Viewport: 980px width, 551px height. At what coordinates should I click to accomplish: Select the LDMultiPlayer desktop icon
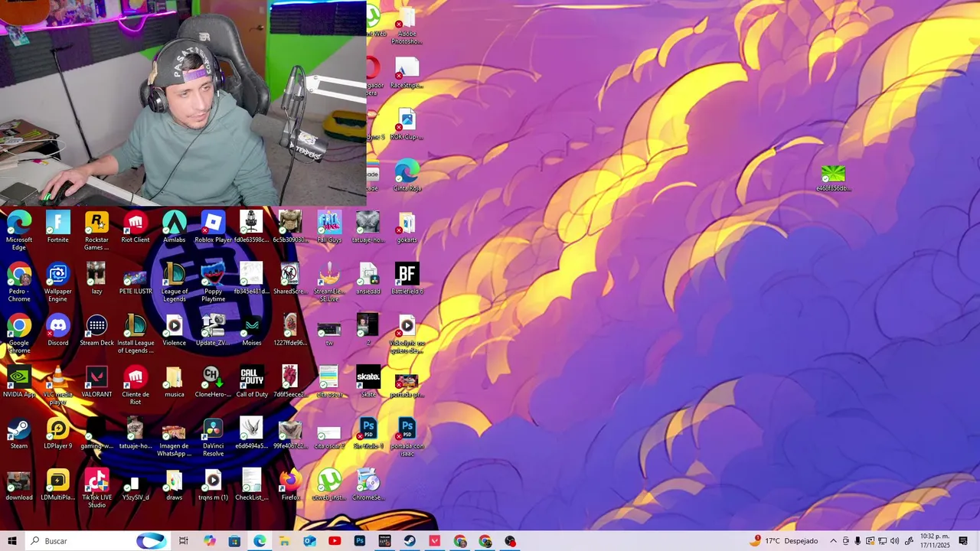point(58,484)
